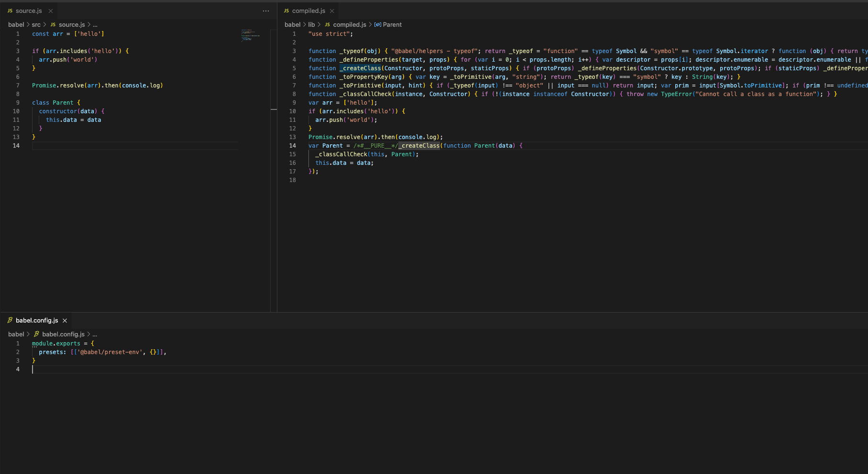The width and height of the screenshot is (868, 474).
Task: Click JS file icon in compiled.js breadcrumb
Action: (327, 25)
